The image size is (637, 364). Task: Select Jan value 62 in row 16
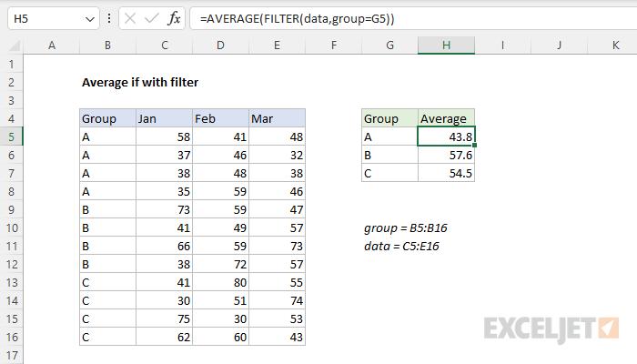[x=164, y=338]
